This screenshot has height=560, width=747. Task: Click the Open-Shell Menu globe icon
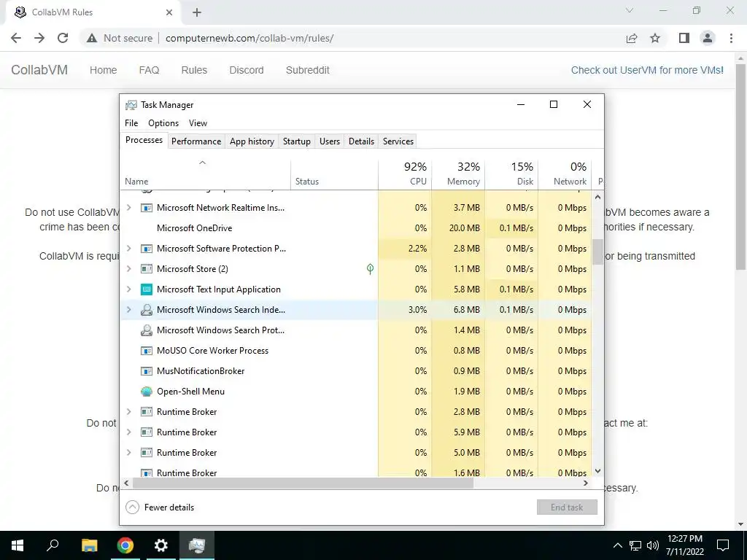tap(147, 392)
